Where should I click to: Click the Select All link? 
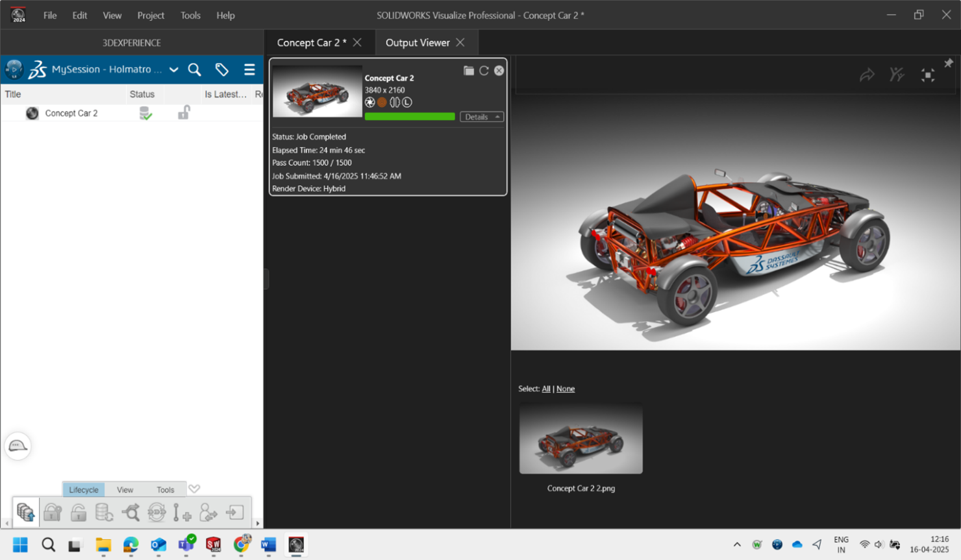click(546, 389)
